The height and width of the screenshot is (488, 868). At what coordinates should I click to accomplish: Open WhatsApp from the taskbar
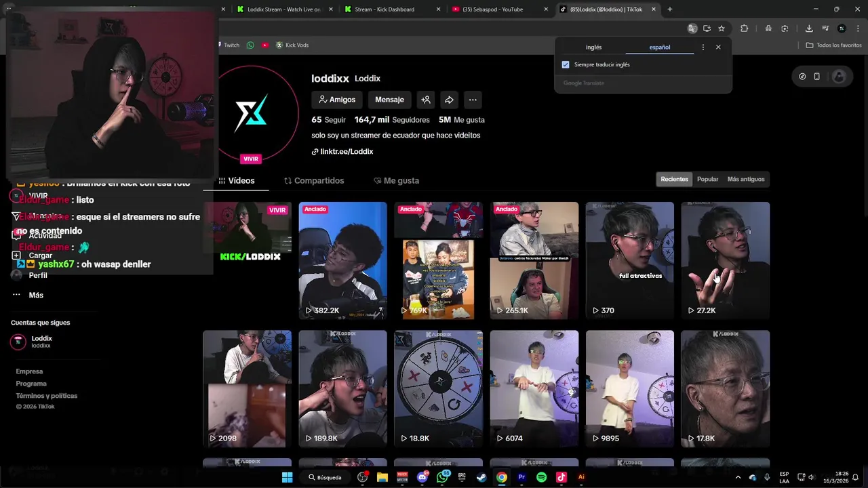443,477
